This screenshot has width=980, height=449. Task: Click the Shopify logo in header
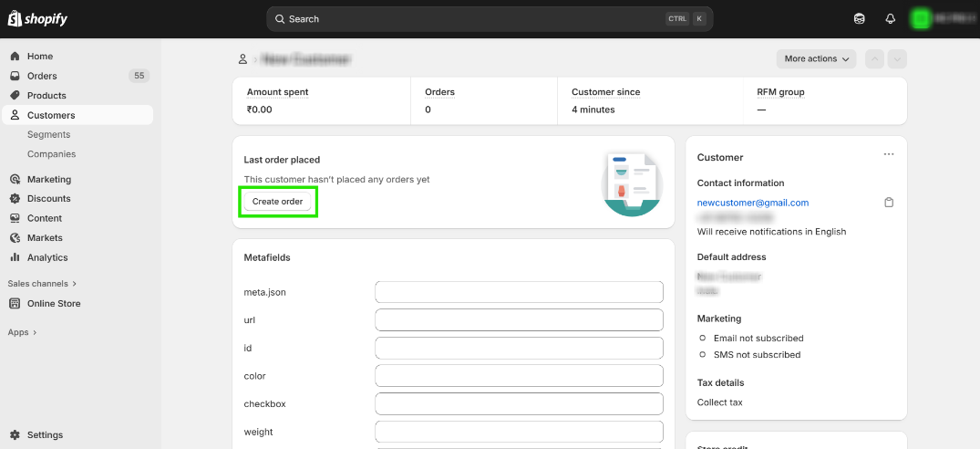click(x=37, y=19)
